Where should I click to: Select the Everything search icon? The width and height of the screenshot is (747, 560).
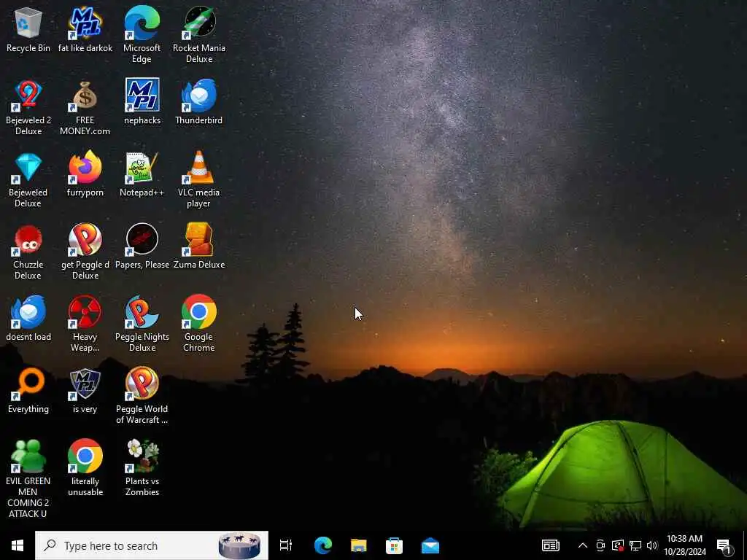[x=28, y=384]
